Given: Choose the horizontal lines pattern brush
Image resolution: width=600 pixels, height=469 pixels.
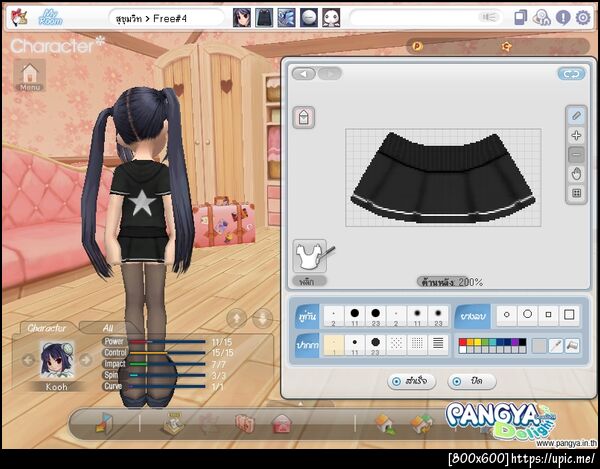Looking at the screenshot, I should point(438,344).
